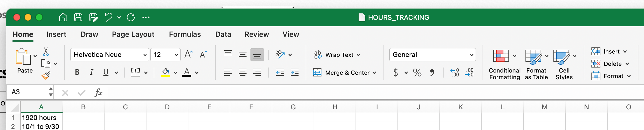644x130 pixels.
Task: Copy the selection with the copy icon
Action: 46,64
